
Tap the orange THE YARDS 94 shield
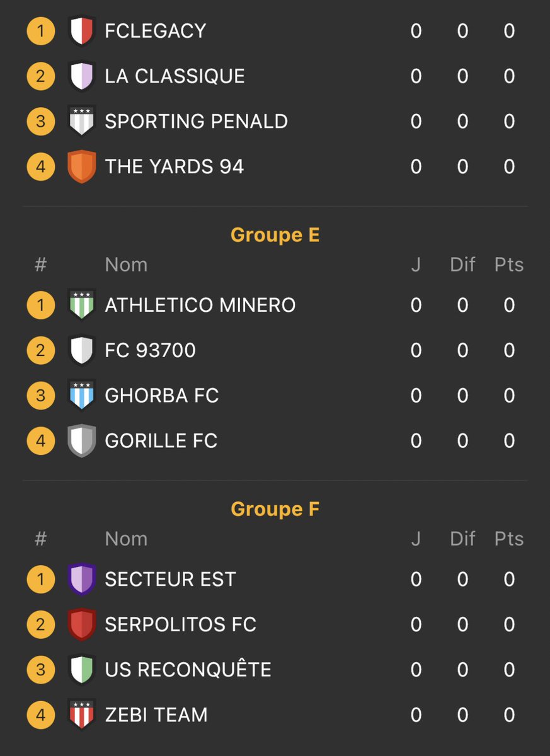point(81,166)
